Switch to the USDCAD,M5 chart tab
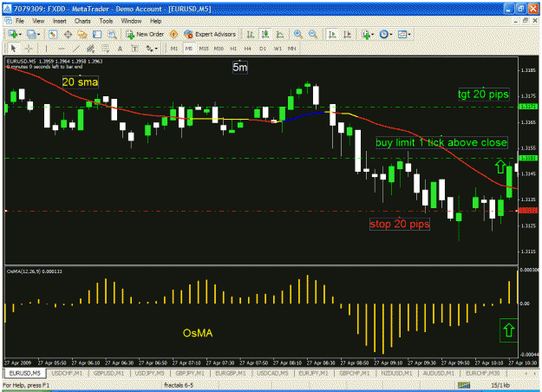Image resolution: width=542 pixels, height=392 pixels. [x=272, y=373]
